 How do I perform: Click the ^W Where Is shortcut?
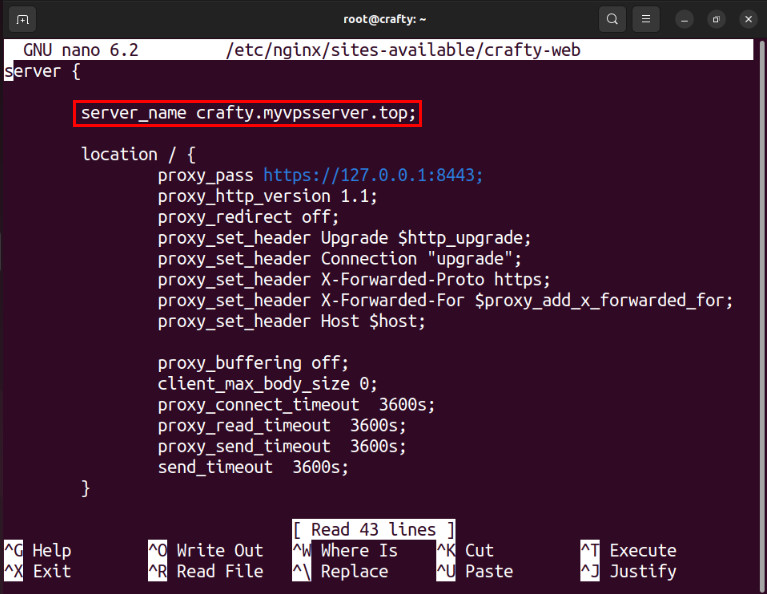coord(345,550)
